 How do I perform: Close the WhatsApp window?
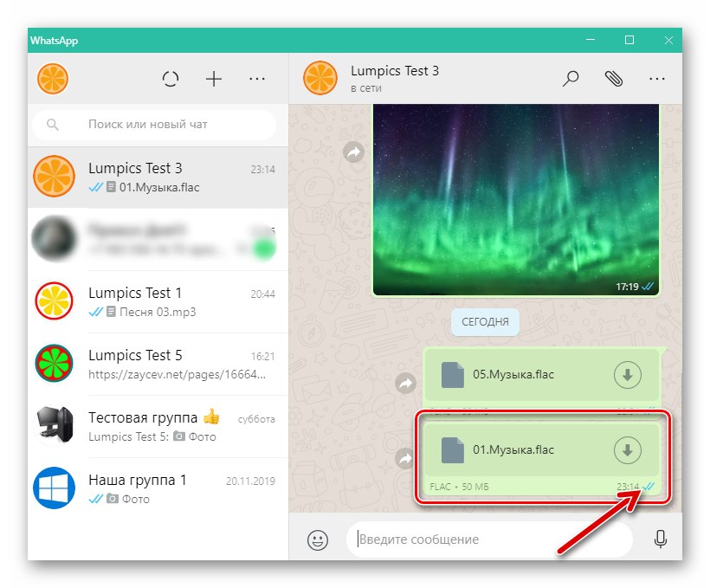[668, 40]
